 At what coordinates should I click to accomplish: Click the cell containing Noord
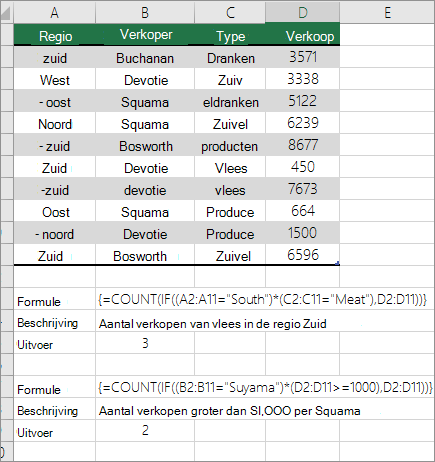(x=55, y=124)
